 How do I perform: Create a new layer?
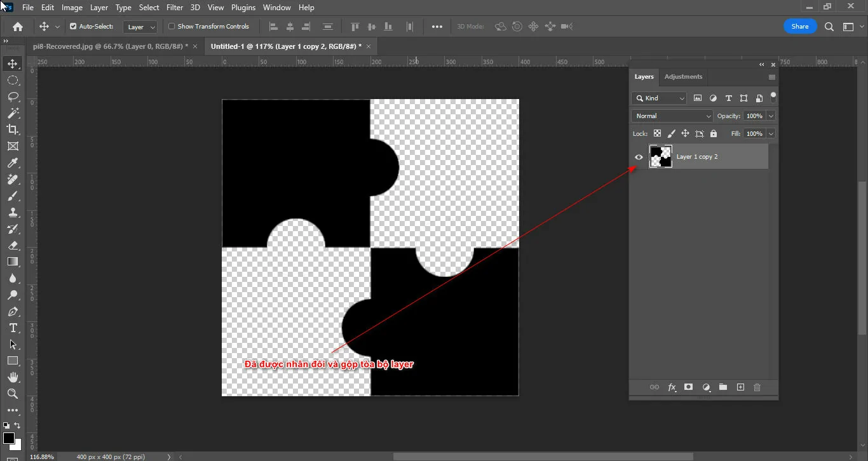(x=740, y=387)
